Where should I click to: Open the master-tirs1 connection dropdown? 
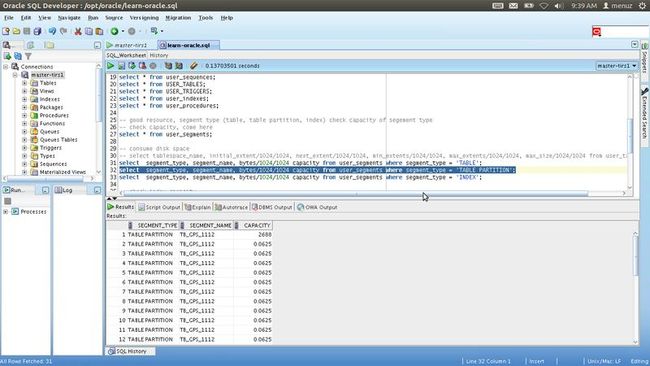(616, 65)
